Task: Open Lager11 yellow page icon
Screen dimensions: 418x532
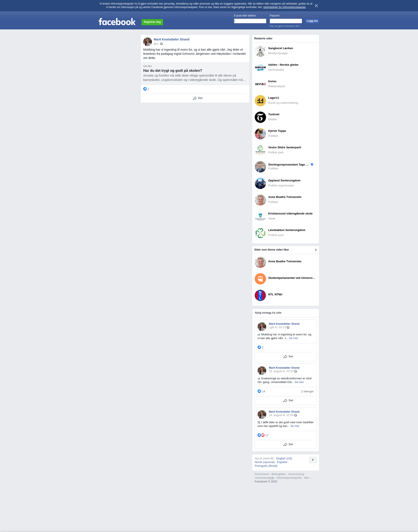Action: coord(260,101)
